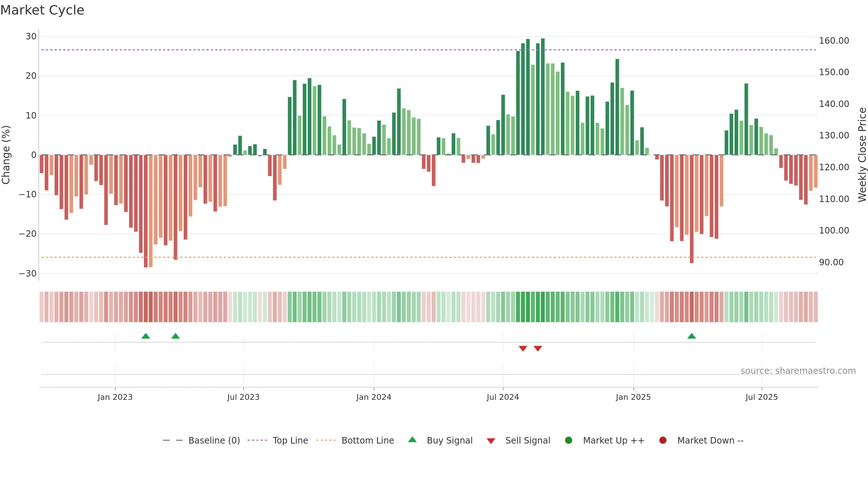Image resolution: width=868 pixels, height=488 pixels.
Task: Click the dark red heatmap cell in 2025
Action: (x=692, y=307)
